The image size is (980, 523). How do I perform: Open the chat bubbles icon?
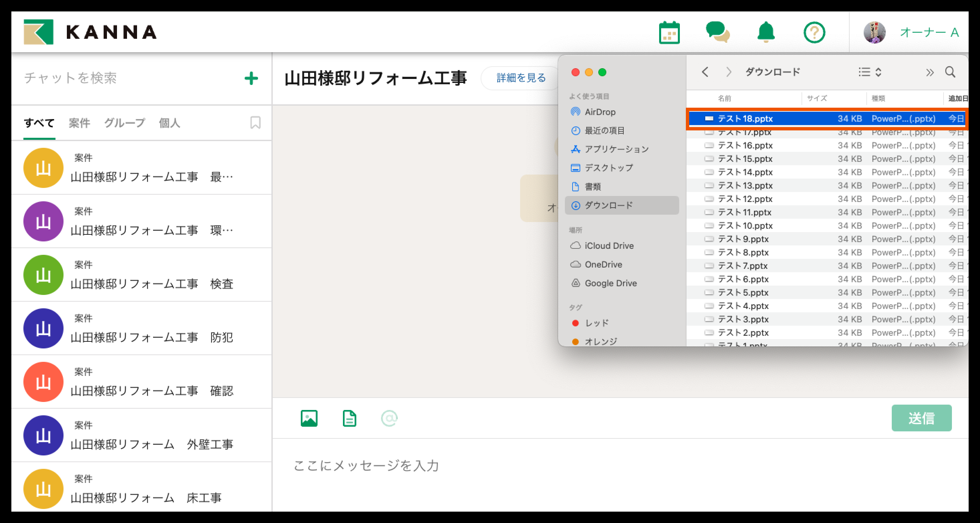pos(718,32)
